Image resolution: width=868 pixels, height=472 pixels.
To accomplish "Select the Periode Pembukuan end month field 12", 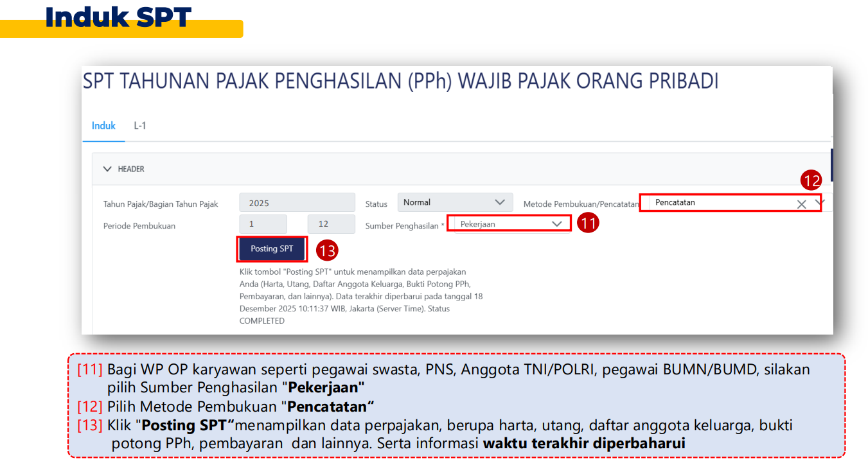I will pyautogui.click(x=331, y=224).
